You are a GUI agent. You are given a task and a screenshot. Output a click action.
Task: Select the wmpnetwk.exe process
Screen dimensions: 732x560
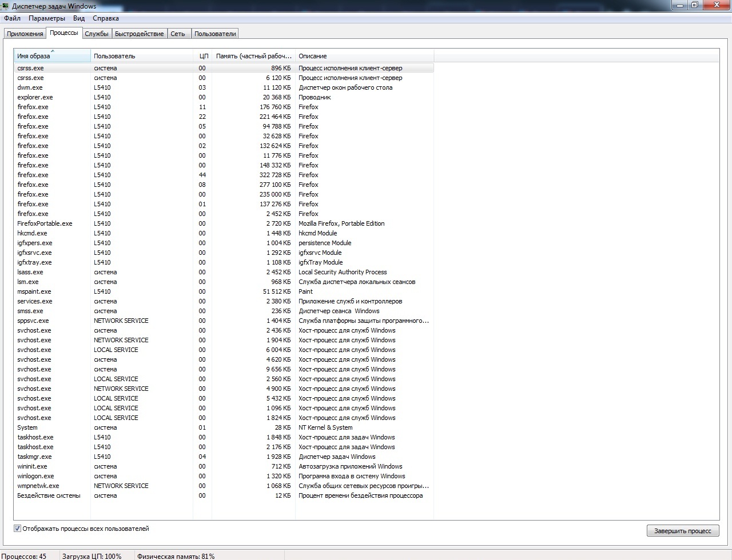[224, 486]
